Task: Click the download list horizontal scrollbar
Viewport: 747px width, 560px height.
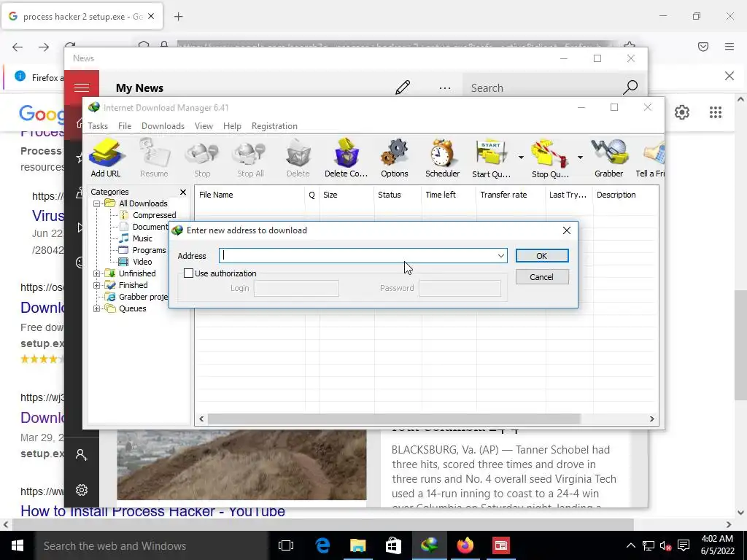Action: pos(394,419)
